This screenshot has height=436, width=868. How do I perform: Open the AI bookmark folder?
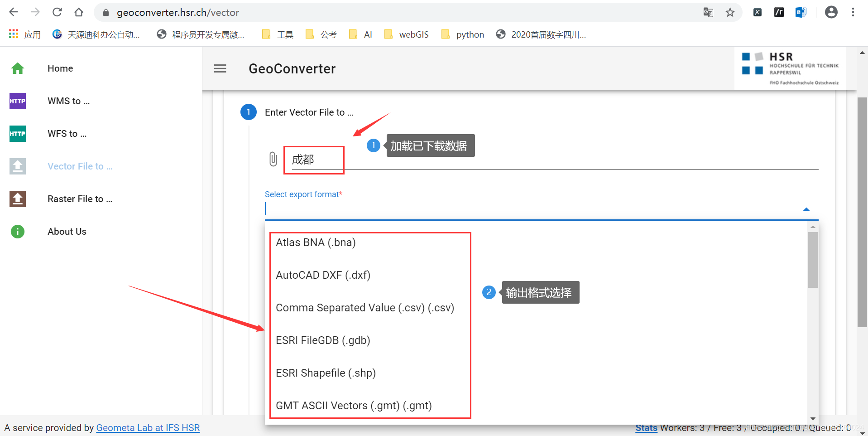pyautogui.click(x=360, y=34)
